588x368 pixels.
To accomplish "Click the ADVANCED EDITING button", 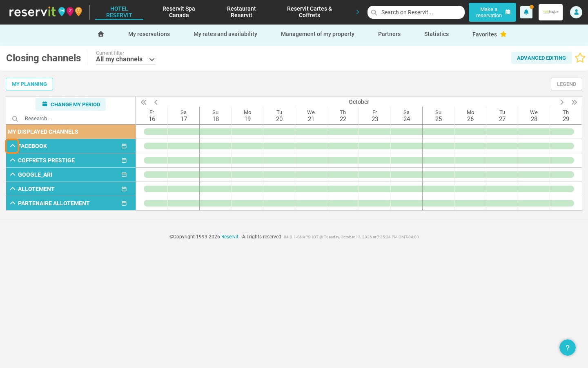I will pyautogui.click(x=541, y=58).
